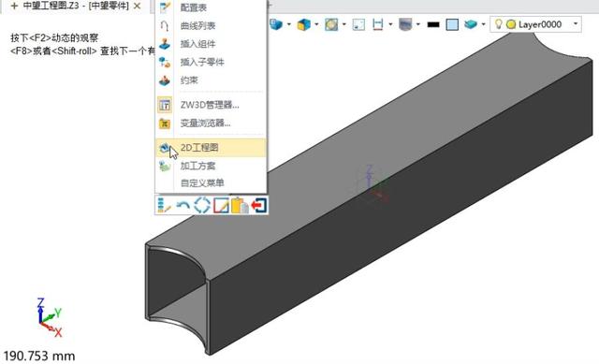Viewport: 599px width, 364px height.
Task: Click the undo arrow in mini toolbar
Action: (183, 205)
